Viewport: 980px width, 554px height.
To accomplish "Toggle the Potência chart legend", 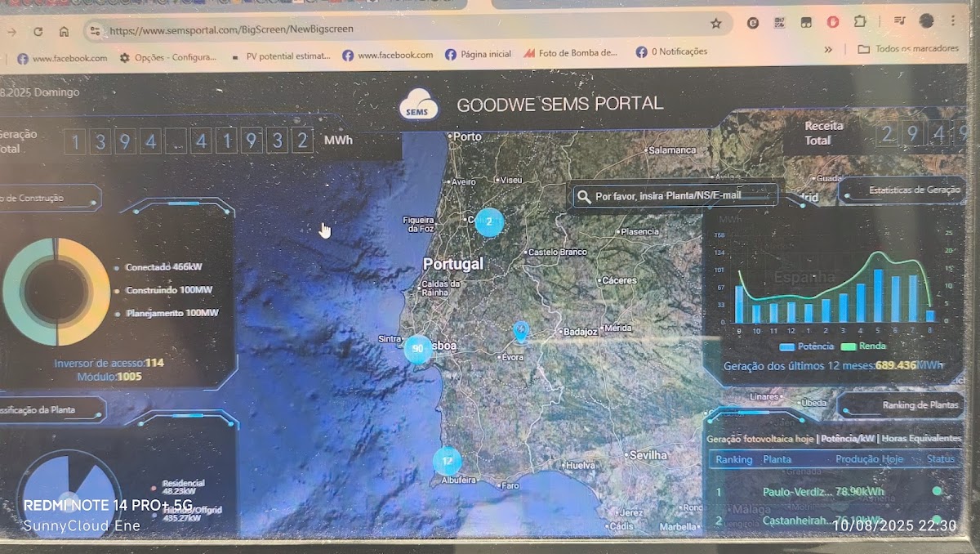I will [x=807, y=346].
